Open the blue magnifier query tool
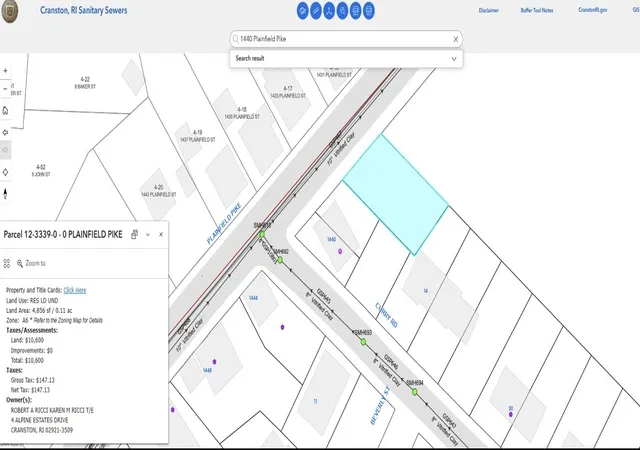The image size is (640, 450). tap(342, 11)
